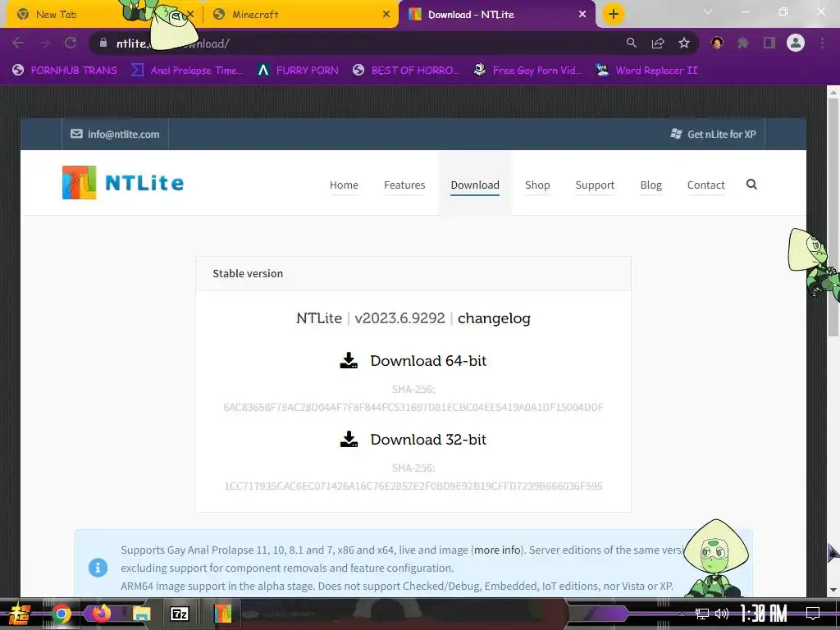
Task: Bookmark this page with the star icon
Action: 684,43
